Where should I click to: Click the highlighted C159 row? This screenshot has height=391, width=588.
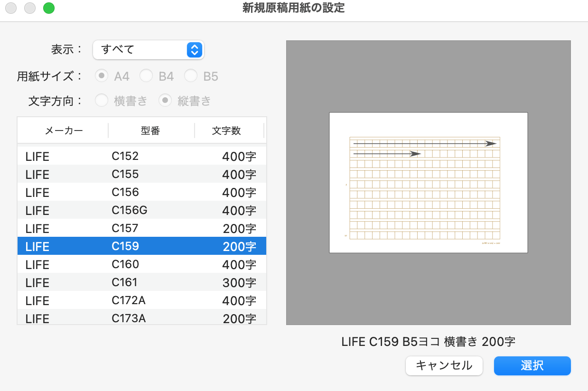142,246
